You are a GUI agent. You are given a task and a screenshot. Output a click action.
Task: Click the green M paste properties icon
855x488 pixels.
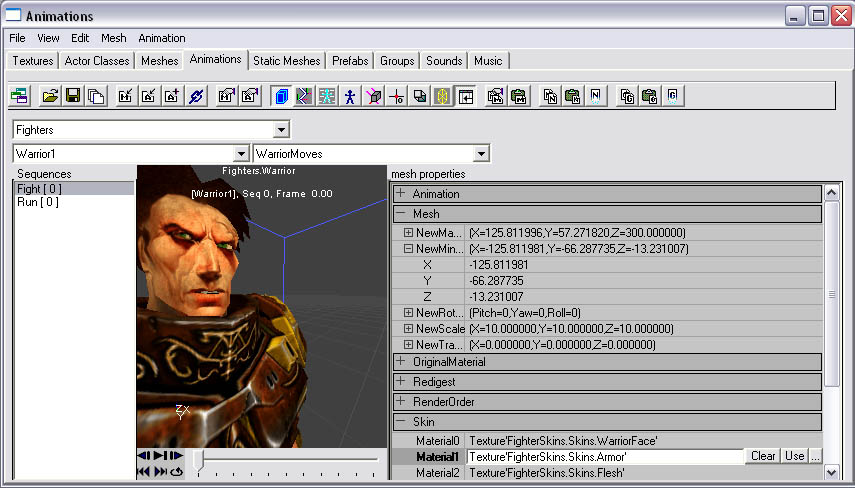click(x=519, y=96)
